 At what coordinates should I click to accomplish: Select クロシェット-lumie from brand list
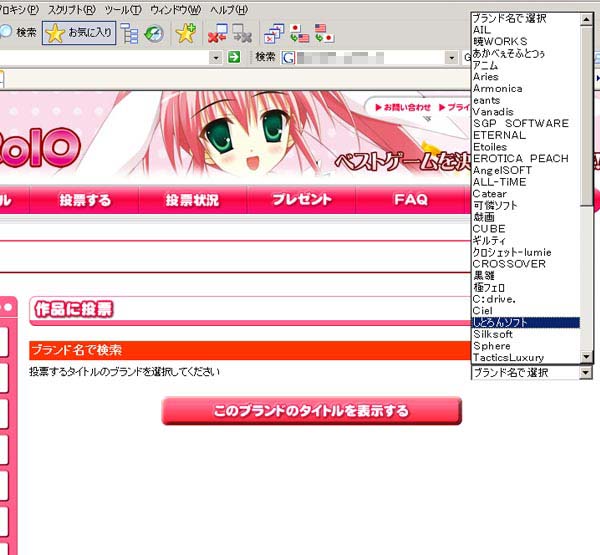(526, 252)
